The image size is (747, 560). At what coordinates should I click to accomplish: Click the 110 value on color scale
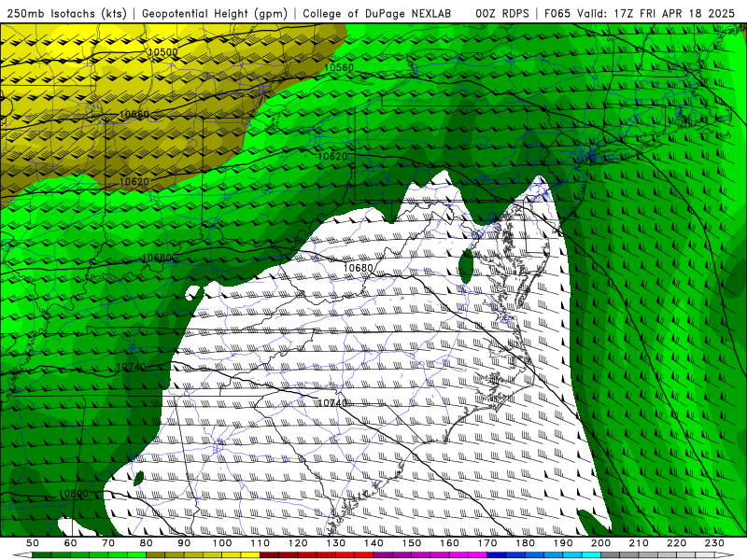(261, 543)
